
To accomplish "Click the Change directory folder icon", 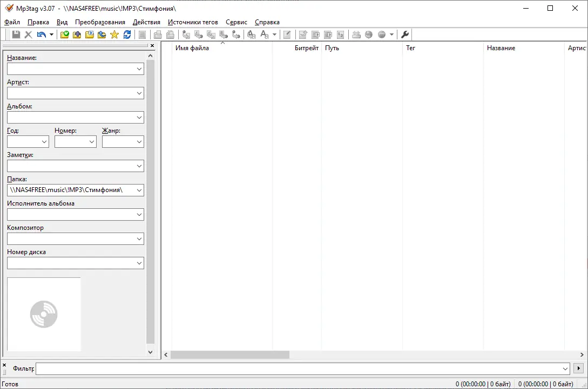I will coord(64,35).
